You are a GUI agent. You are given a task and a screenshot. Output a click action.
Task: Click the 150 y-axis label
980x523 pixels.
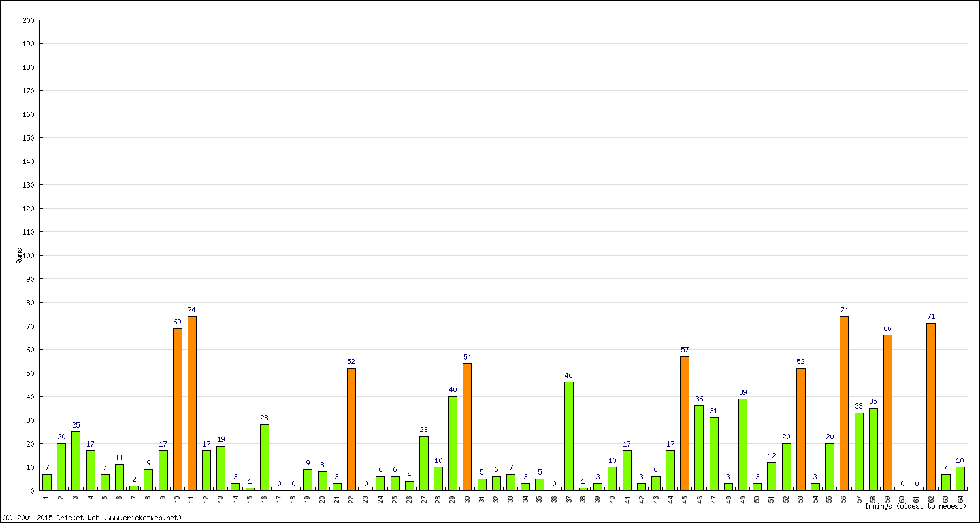[28, 138]
